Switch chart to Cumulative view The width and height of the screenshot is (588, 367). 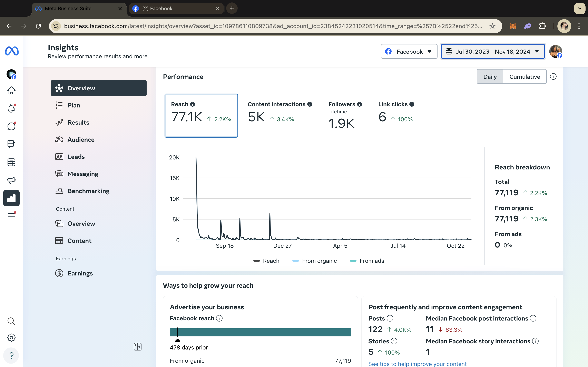525,77
